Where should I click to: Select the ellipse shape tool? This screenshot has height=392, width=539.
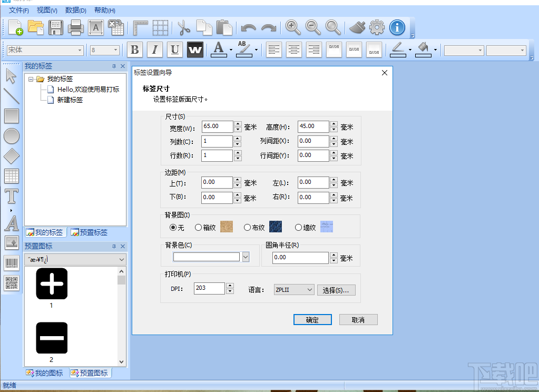(x=12, y=136)
